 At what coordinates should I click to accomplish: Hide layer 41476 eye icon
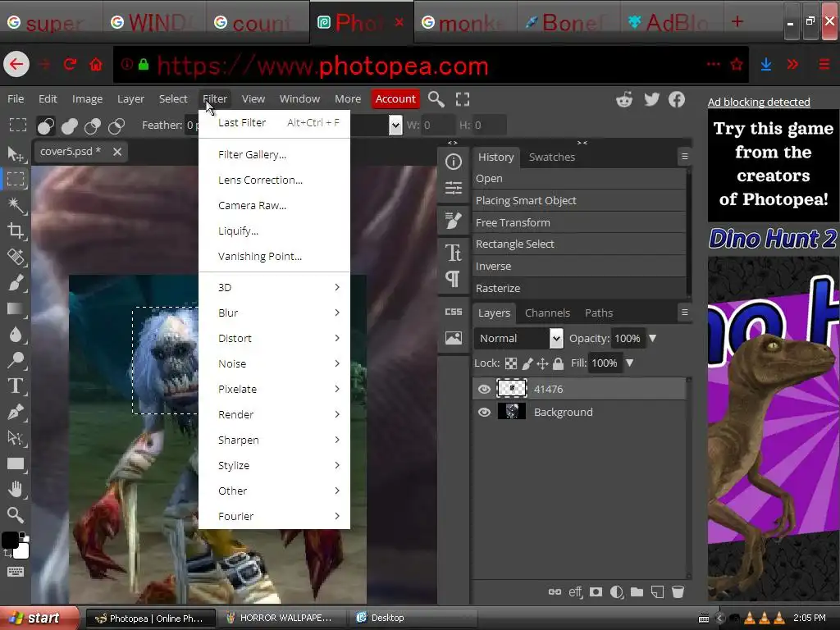(x=484, y=389)
